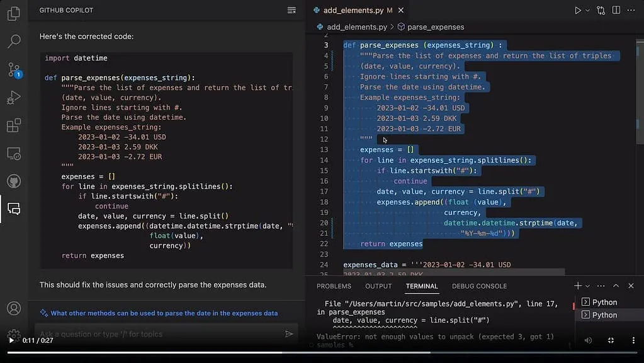Click parse_expenses in the breadcrumb
The image size is (644, 363).
coord(435,27)
